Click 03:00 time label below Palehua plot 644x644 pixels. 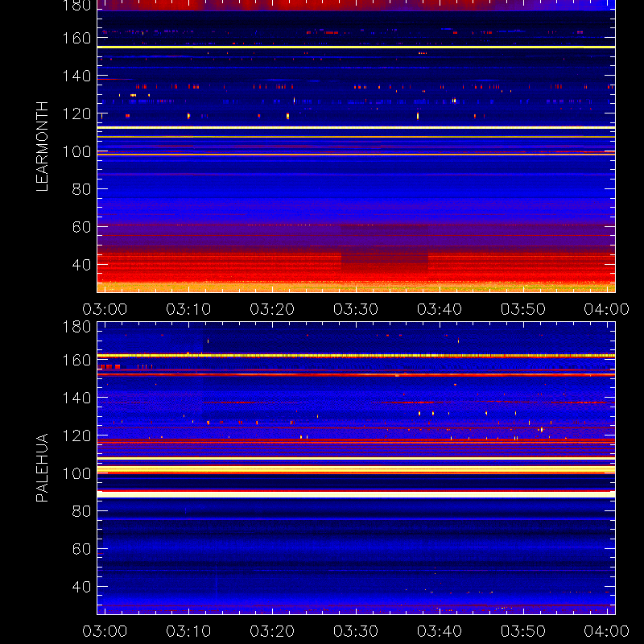[x=105, y=631]
